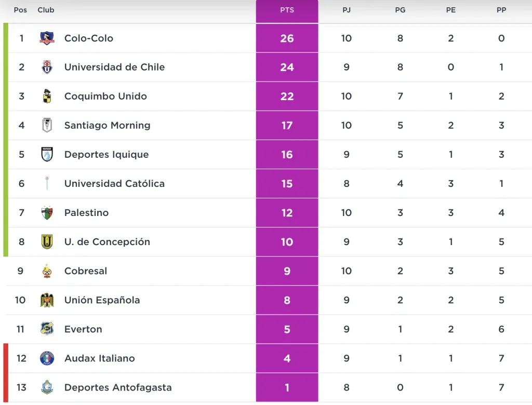Open the Universidad Católica team name
The image size is (532, 405).
click(114, 184)
